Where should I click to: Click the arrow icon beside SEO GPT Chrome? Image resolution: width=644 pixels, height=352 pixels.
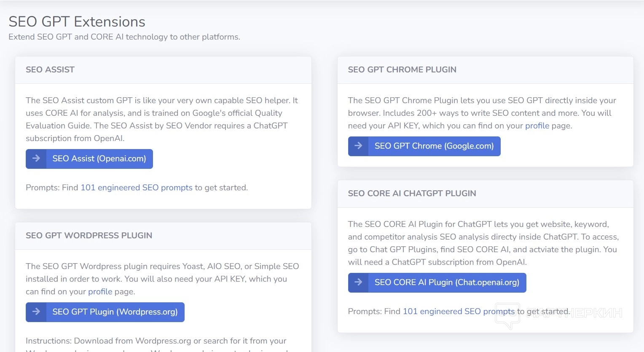click(x=358, y=146)
